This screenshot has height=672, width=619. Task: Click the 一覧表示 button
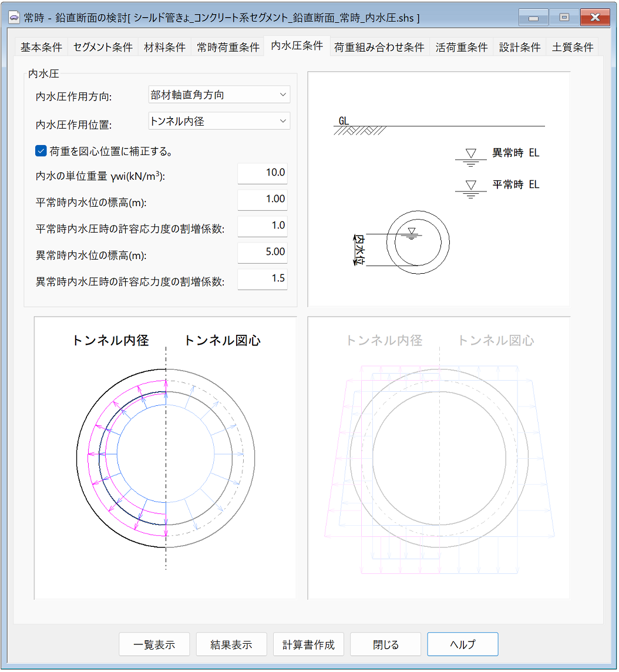154,644
